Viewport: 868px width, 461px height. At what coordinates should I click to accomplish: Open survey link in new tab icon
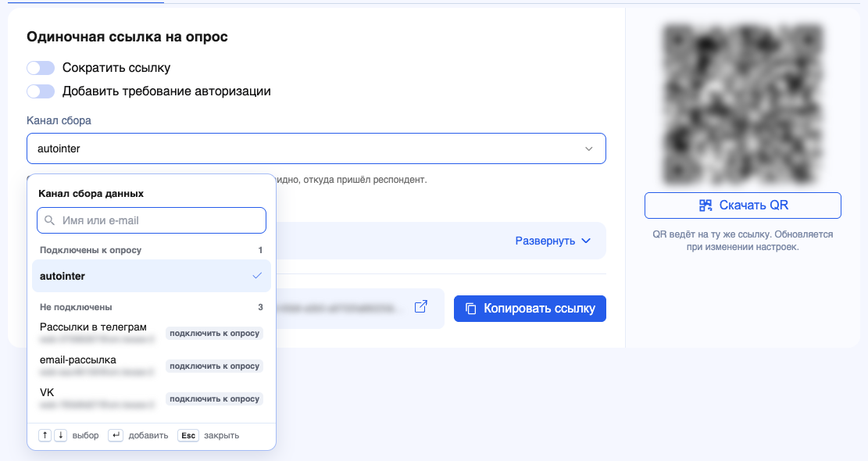tap(420, 306)
